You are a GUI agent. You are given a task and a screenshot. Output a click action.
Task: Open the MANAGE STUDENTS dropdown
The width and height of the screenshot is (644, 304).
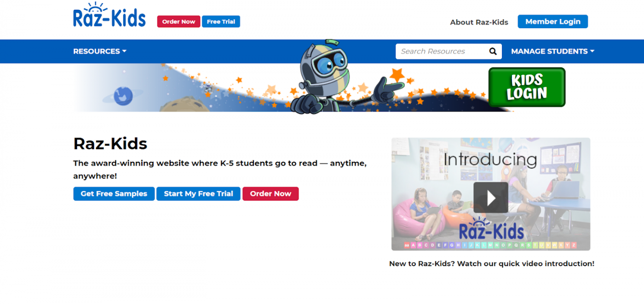pyautogui.click(x=550, y=51)
